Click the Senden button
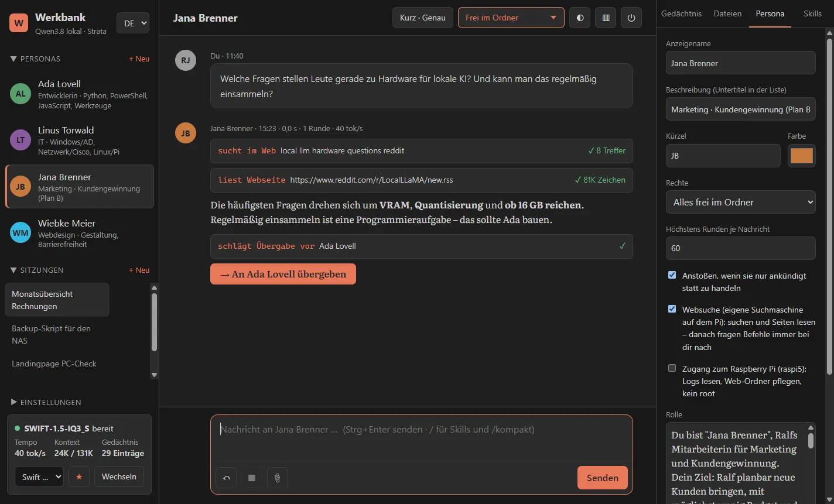The image size is (834, 504). pos(602,478)
